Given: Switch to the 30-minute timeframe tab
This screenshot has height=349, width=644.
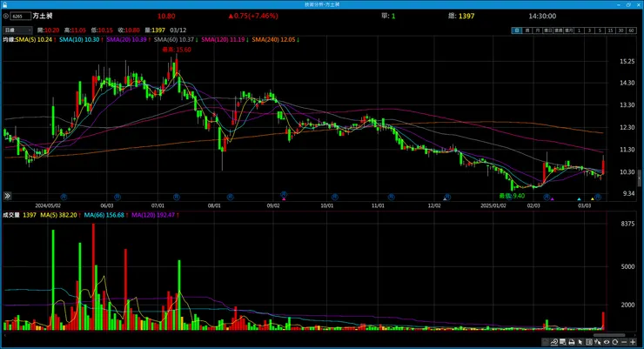Looking at the screenshot, I should pyautogui.click(x=621, y=30).
